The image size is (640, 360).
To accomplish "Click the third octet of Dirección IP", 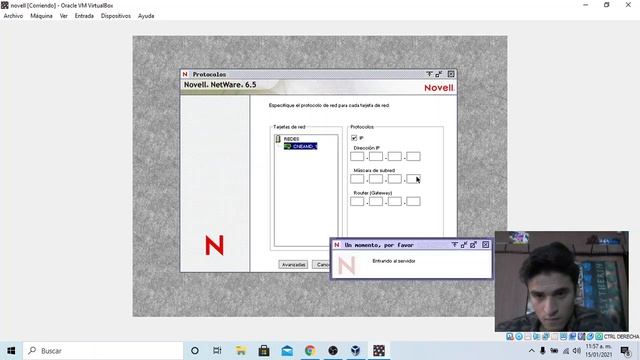I will click(x=395, y=156).
